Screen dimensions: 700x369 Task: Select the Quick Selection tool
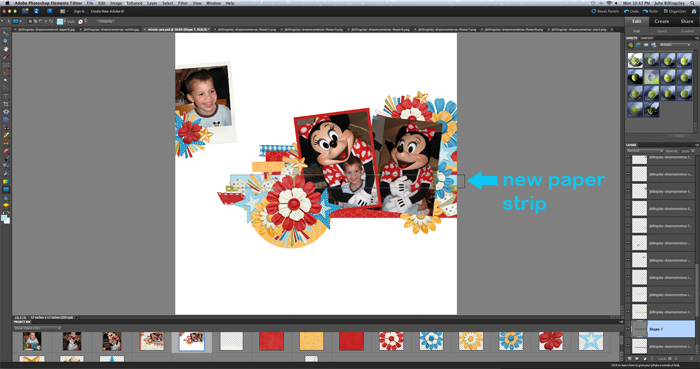pyautogui.click(x=6, y=88)
